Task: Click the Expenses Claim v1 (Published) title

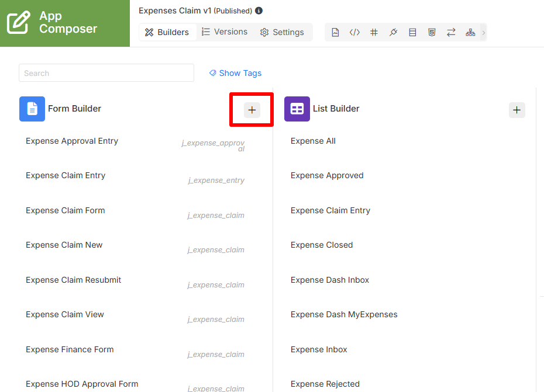Action: click(195, 11)
